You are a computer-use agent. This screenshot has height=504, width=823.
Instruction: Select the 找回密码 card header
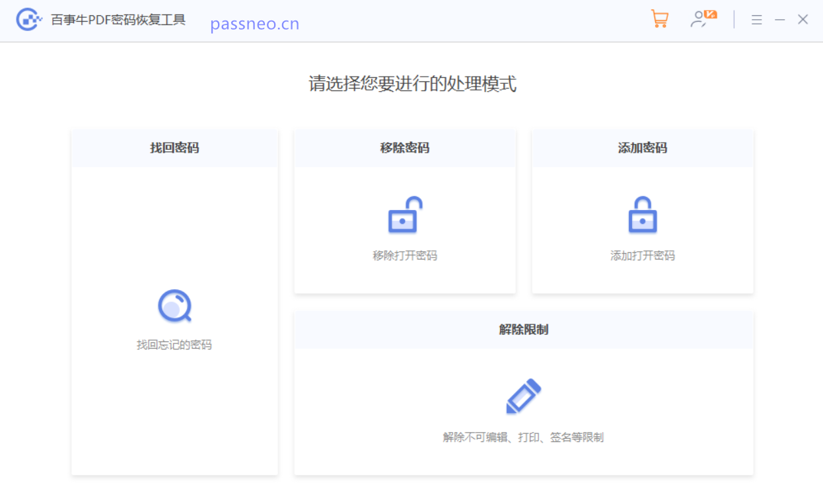pos(174,148)
